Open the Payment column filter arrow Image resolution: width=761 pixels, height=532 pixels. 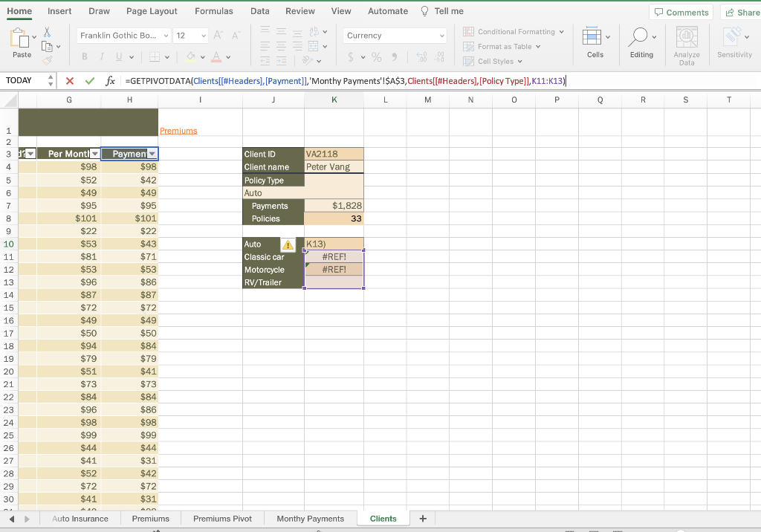tap(152, 154)
